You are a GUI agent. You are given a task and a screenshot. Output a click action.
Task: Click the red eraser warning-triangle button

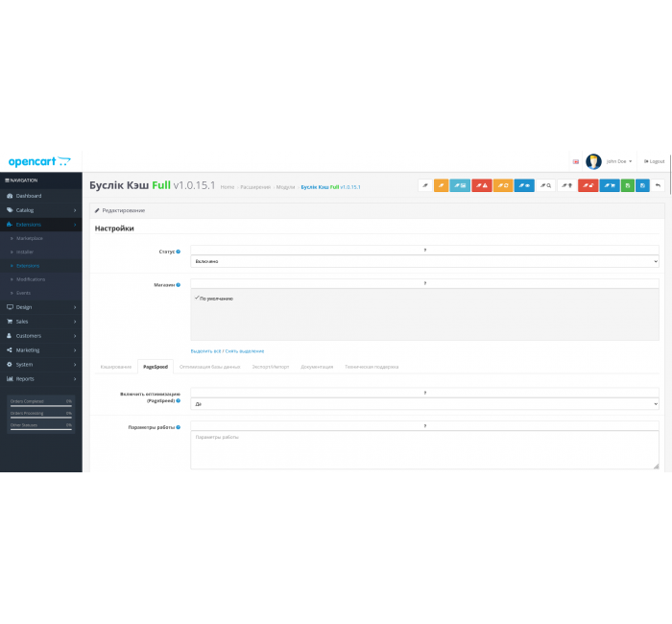click(x=482, y=185)
